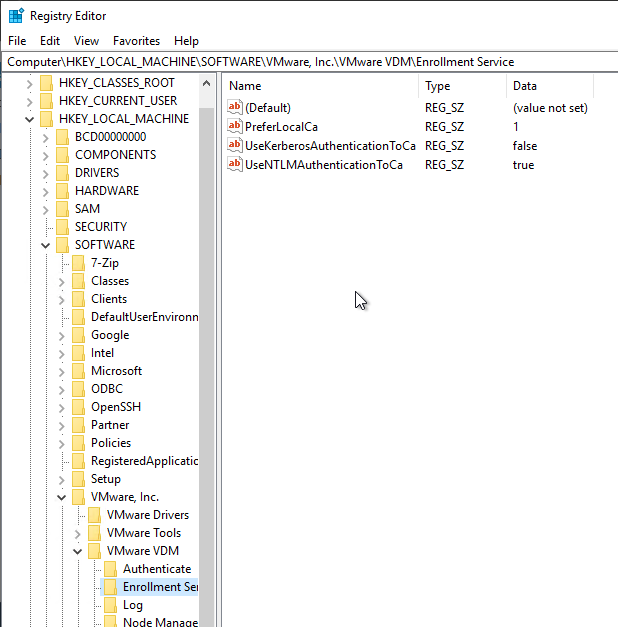The width and height of the screenshot is (618, 627).
Task: Select the PreferLocalCa value name
Action: [x=281, y=127]
